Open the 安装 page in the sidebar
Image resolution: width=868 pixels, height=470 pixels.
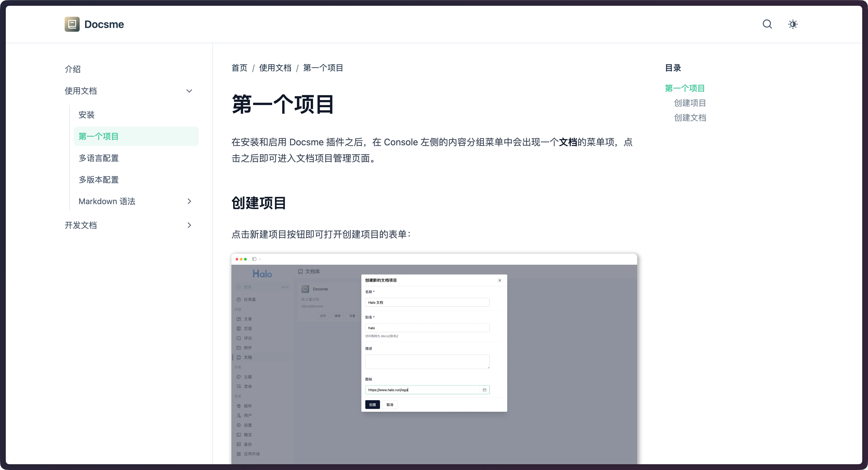click(86, 115)
